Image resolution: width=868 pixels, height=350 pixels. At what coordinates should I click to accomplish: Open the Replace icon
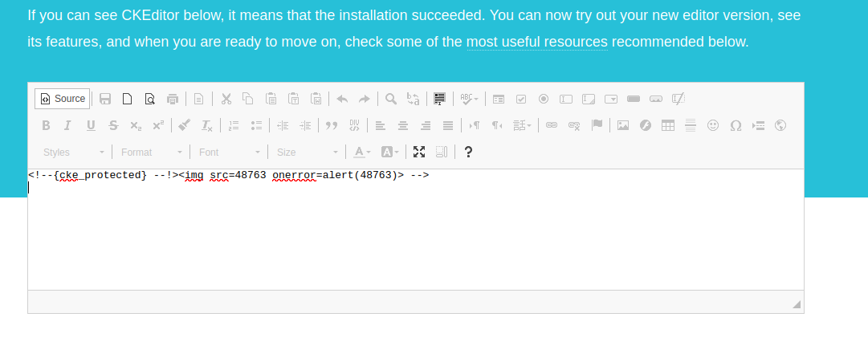point(413,99)
